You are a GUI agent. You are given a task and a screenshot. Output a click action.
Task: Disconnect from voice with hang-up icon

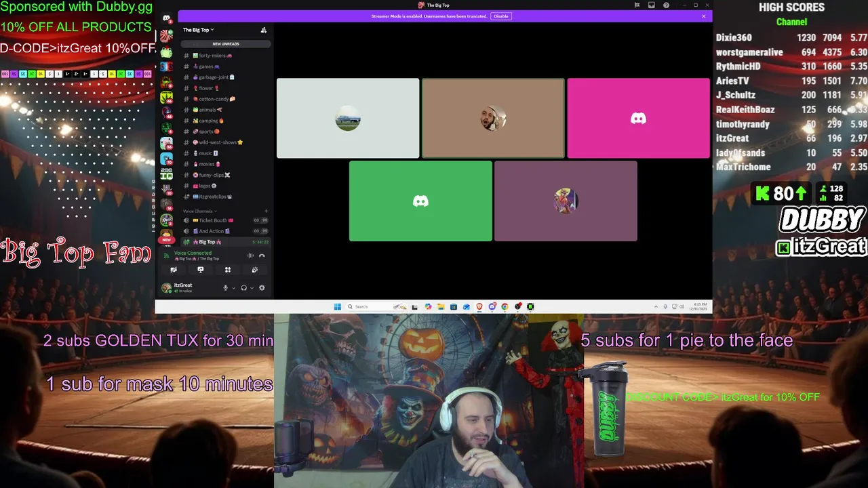[x=262, y=256]
